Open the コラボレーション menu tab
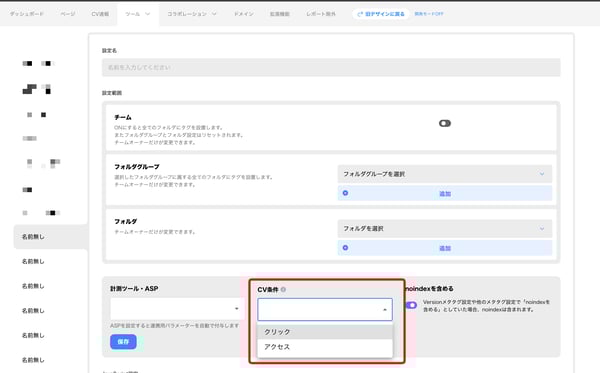Image resolution: width=600 pixels, height=373 pixels. pos(192,14)
